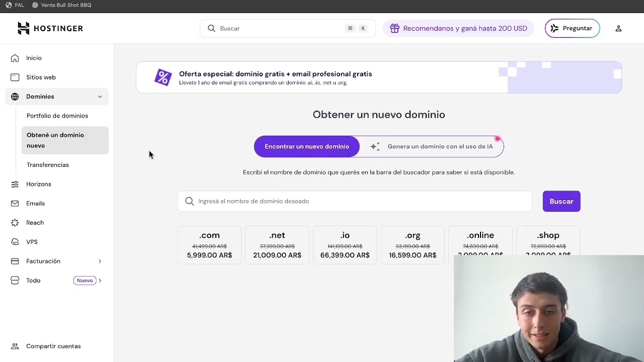Click the top Buscar search box
Image resolution: width=644 pixels, height=362 pixels.
288,29
